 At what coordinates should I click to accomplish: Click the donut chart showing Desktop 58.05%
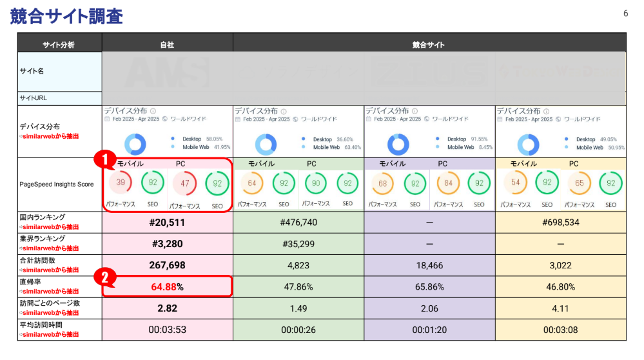[136, 143]
